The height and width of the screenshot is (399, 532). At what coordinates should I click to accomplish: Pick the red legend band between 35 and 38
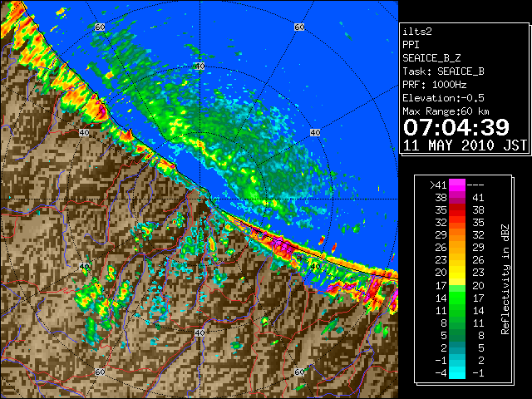[x=457, y=210]
